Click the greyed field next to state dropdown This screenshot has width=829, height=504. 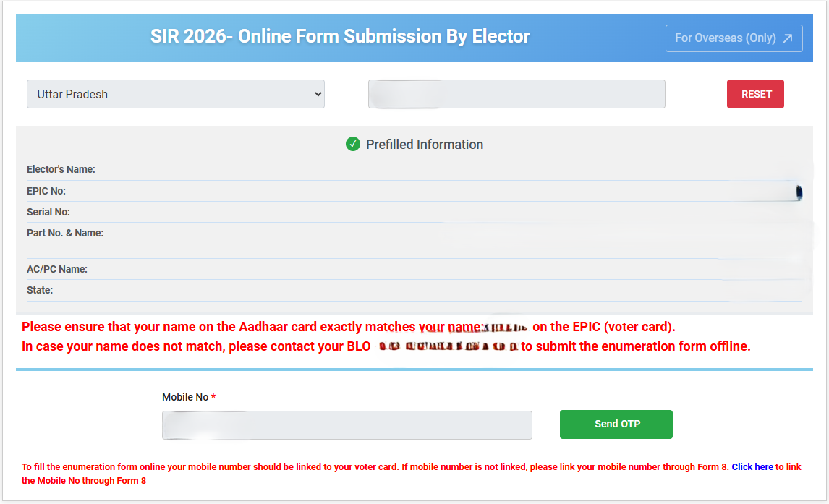coord(516,94)
